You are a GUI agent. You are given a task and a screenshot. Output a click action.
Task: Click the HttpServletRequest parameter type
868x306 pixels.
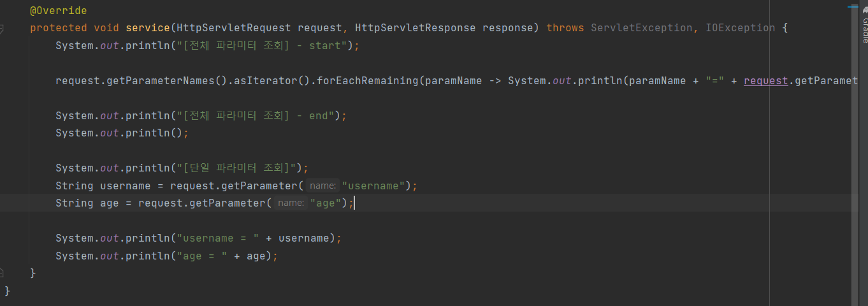[233, 28]
